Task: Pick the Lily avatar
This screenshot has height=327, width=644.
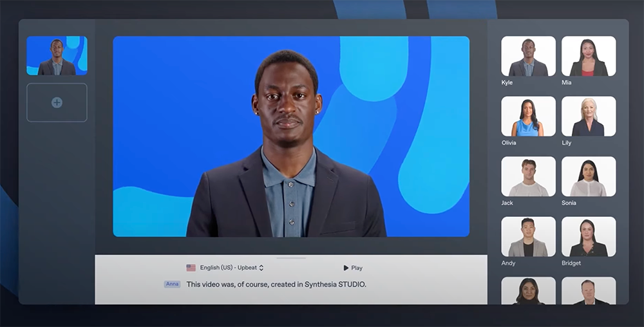Action: tap(588, 117)
